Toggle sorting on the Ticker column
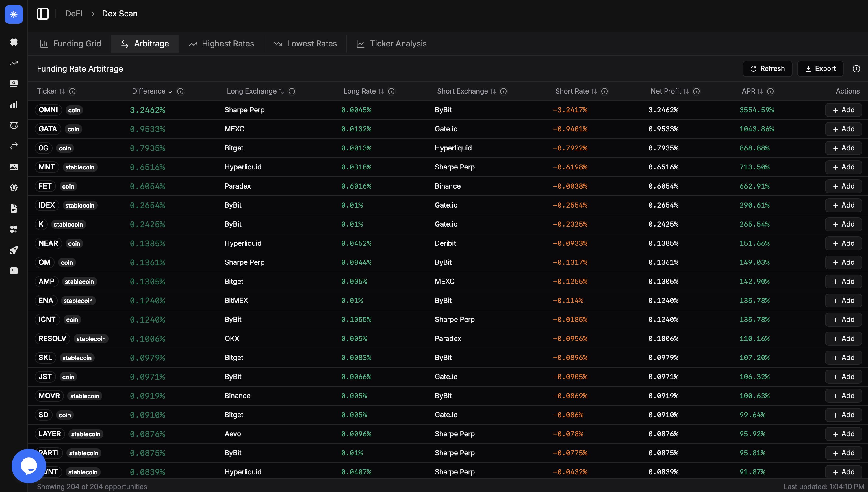The height and width of the screenshot is (492, 868). coord(61,91)
